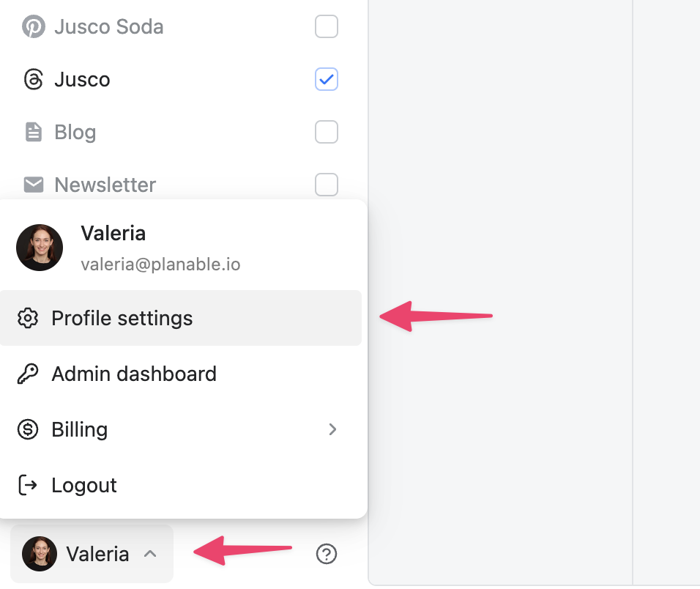This screenshot has width=700, height=589.
Task: Click the Newsletter envelope icon
Action: pos(33,185)
